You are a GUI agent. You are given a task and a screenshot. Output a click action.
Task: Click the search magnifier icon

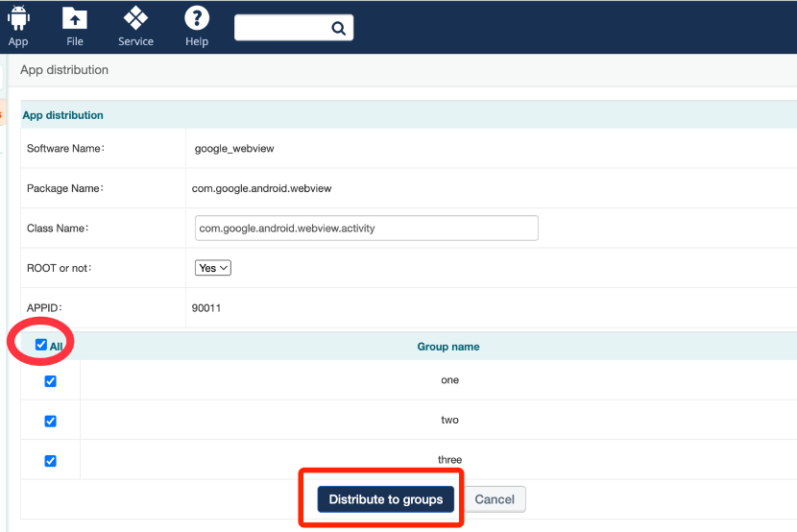(339, 28)
